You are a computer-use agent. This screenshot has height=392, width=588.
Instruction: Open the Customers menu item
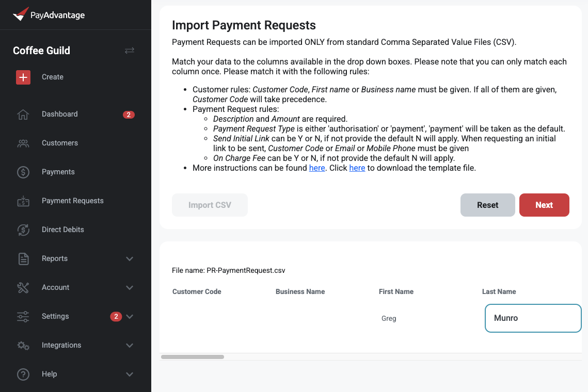click(59, 143)
